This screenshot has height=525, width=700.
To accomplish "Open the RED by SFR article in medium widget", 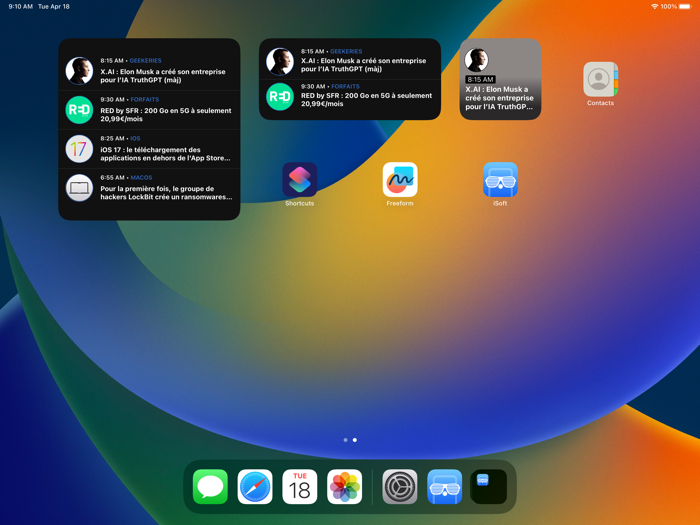I will pos(350,96).
